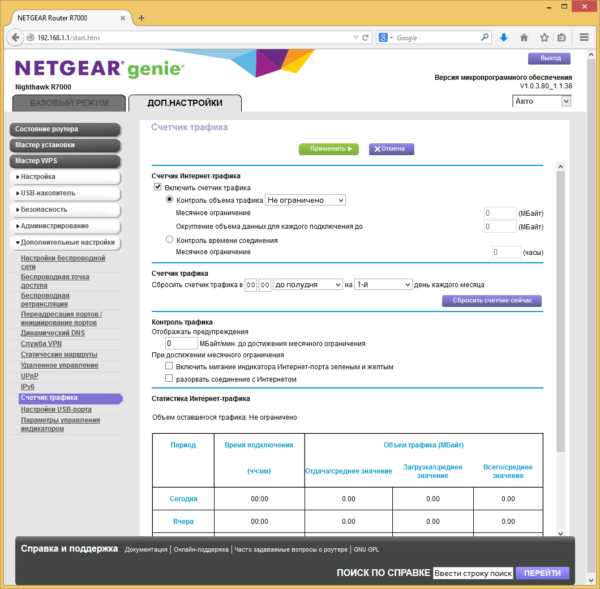Open the downloads arrow icon
The image size is (600, 589).
pos(504,38)
